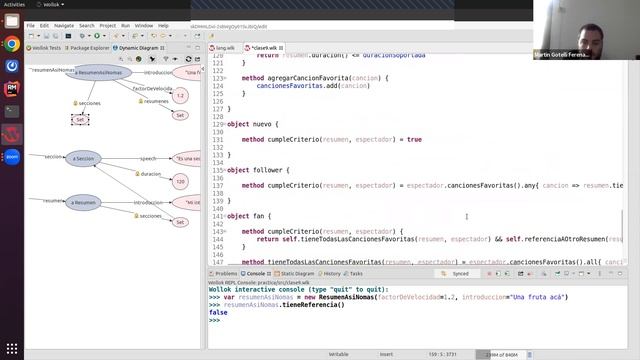
Task: Open the Navigate menu
Action: point(64,26)
